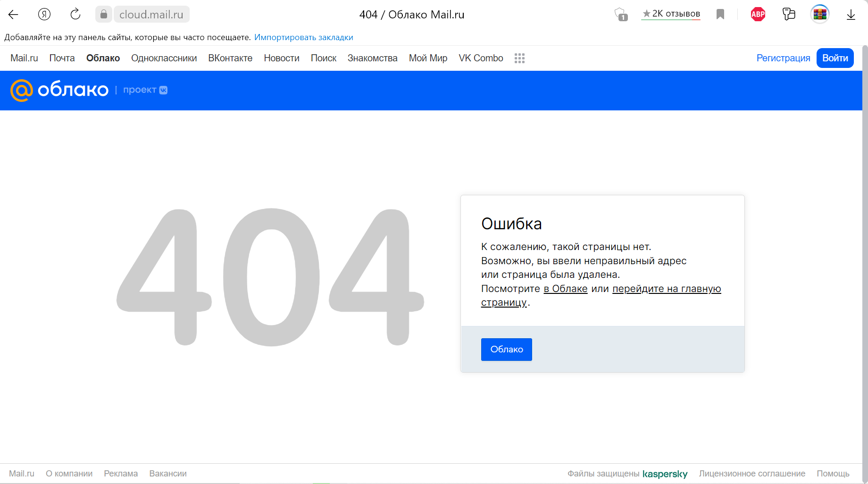Open the Yandex home button
The image size is (868, 484).
[44, 15]
